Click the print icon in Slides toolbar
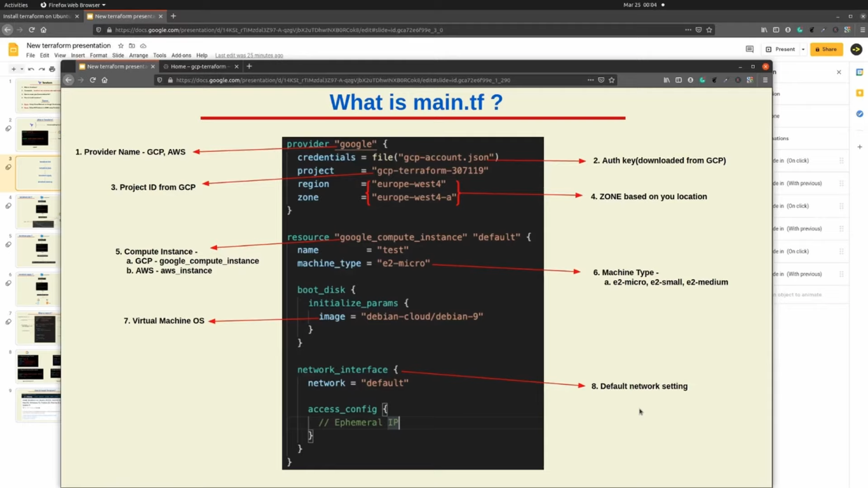 (x=52, y=69)
